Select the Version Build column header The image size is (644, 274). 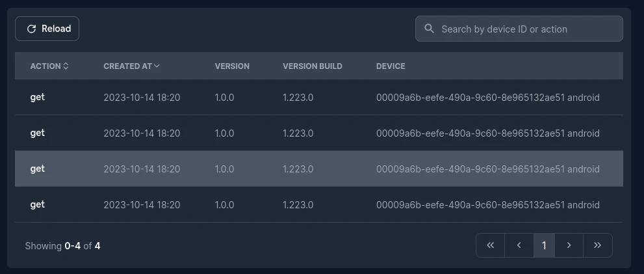312,66
